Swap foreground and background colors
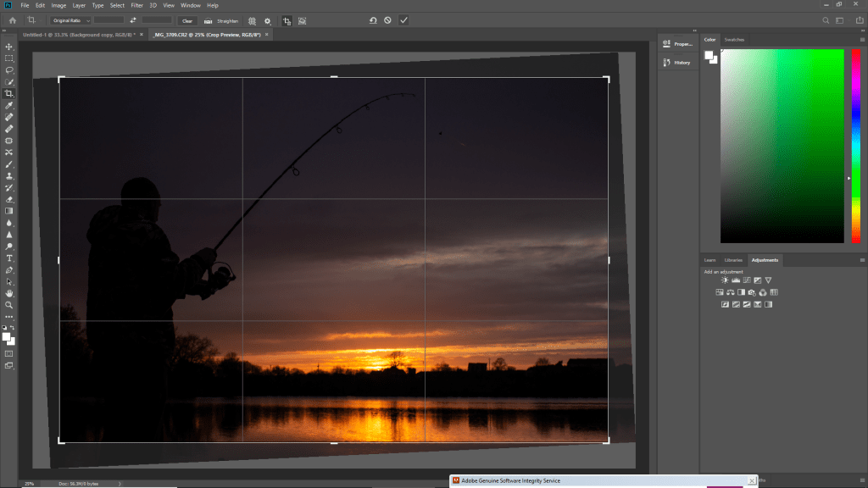 (13, 327)
